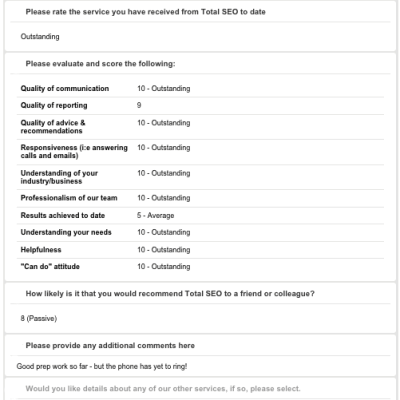Select the '5 - Average' results score
Screen dimensions: 400x400
(x=155, y=215)
